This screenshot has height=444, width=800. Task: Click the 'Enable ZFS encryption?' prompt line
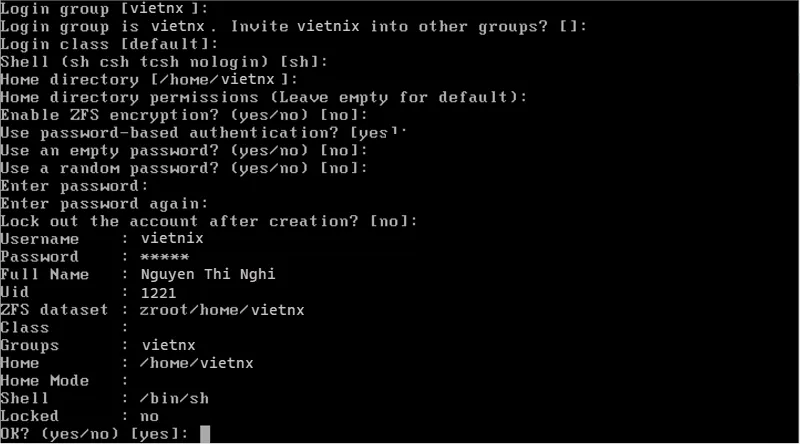point(184,115)
